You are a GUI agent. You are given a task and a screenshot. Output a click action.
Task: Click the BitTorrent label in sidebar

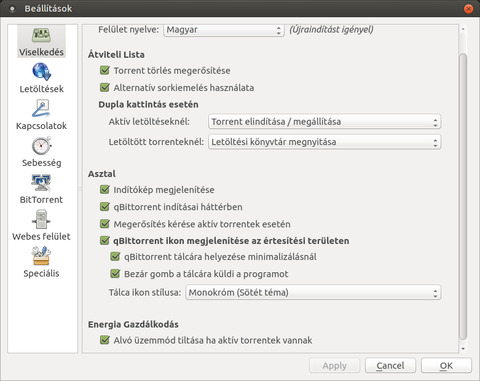pos(41,199)
